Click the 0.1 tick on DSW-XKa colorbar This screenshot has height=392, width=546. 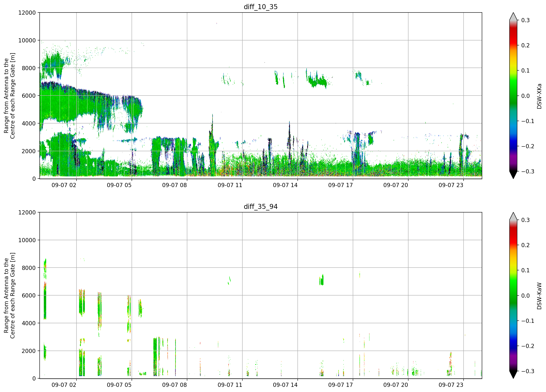526,71
